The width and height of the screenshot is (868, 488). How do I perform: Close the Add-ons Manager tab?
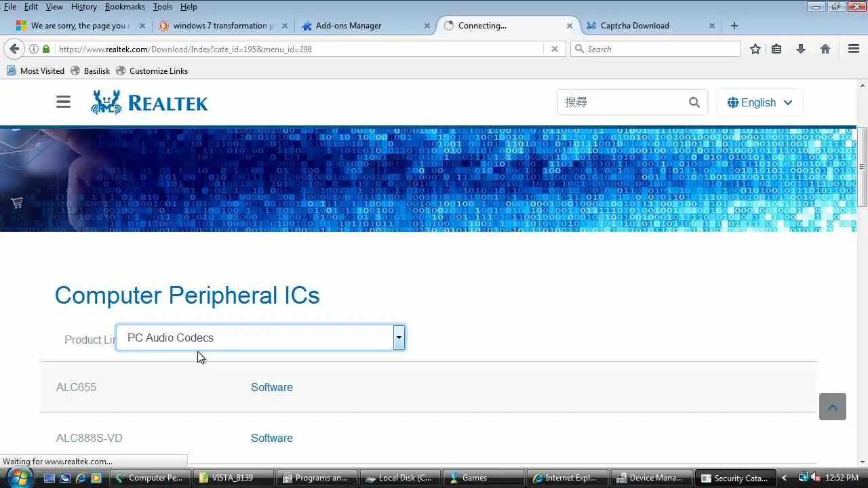427,26
